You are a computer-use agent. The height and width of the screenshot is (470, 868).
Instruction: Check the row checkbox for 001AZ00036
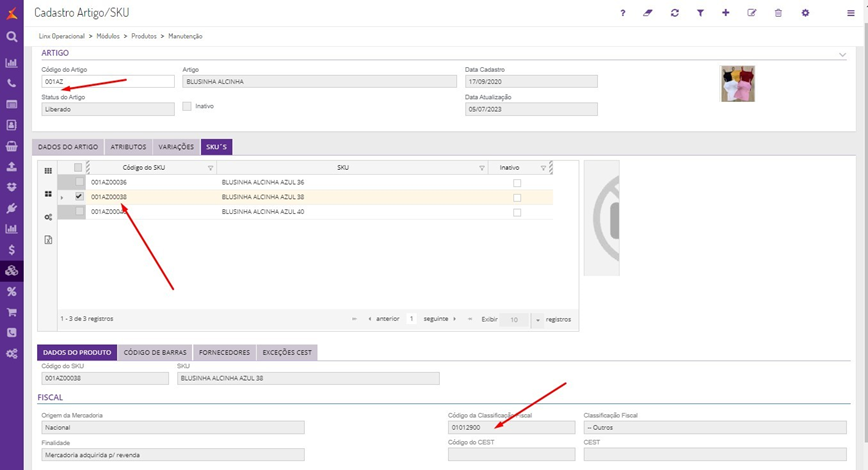click(79, 182)
